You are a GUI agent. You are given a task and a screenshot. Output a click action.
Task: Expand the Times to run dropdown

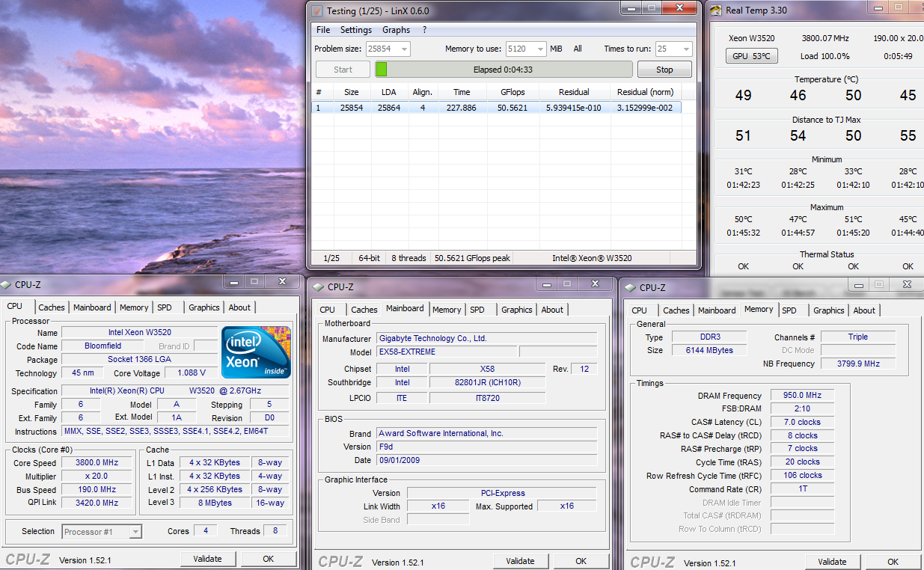pyautogui.click(x=685, y=49)
